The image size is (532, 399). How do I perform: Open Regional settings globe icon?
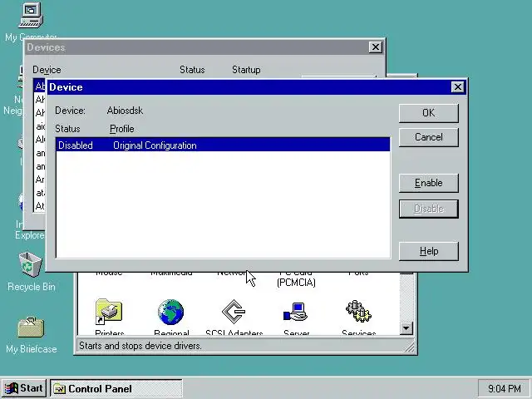coord(171,312)
